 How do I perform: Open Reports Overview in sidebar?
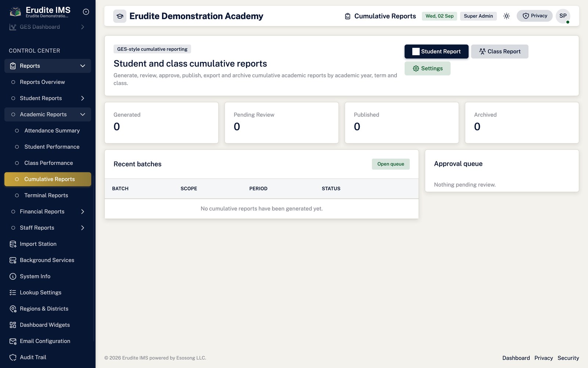[x=48, y=82]
